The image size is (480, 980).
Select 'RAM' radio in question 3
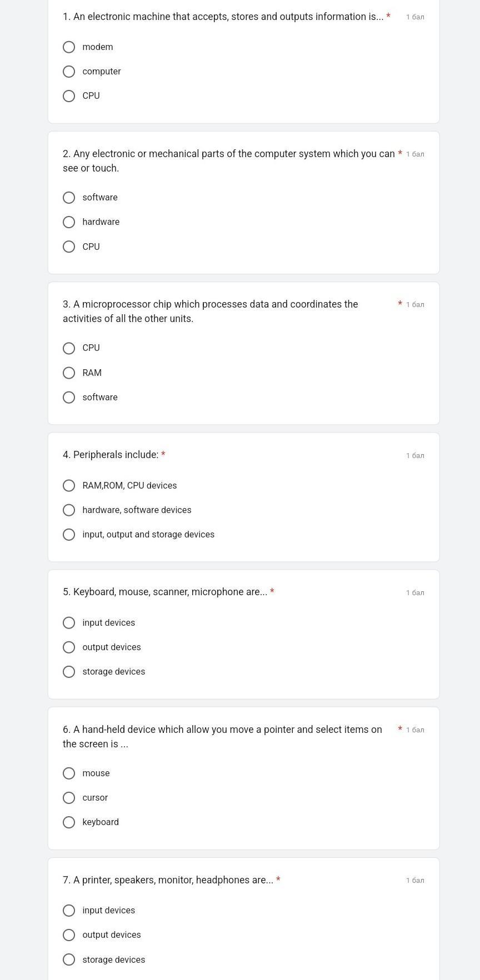click(x=69, y=373)
